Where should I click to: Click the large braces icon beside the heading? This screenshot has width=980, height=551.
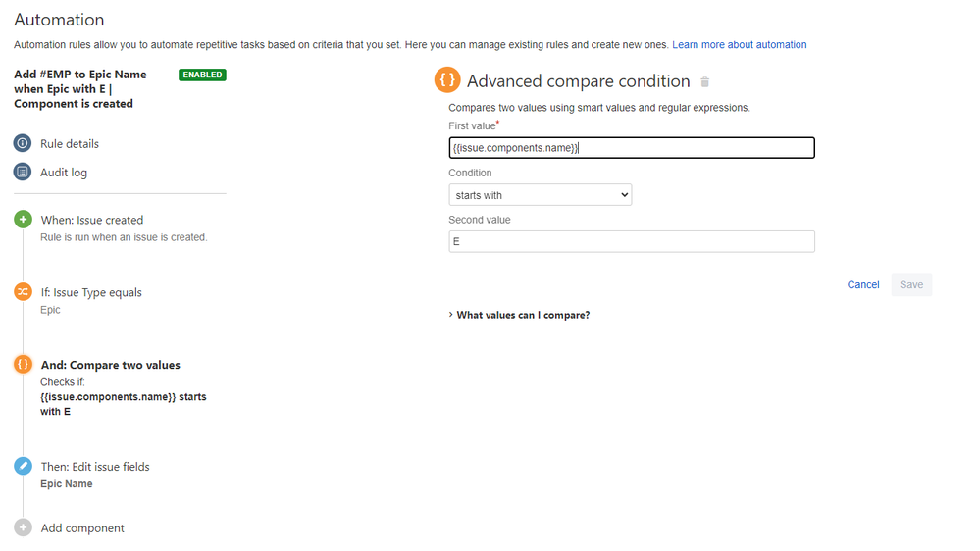pos(446,80)
